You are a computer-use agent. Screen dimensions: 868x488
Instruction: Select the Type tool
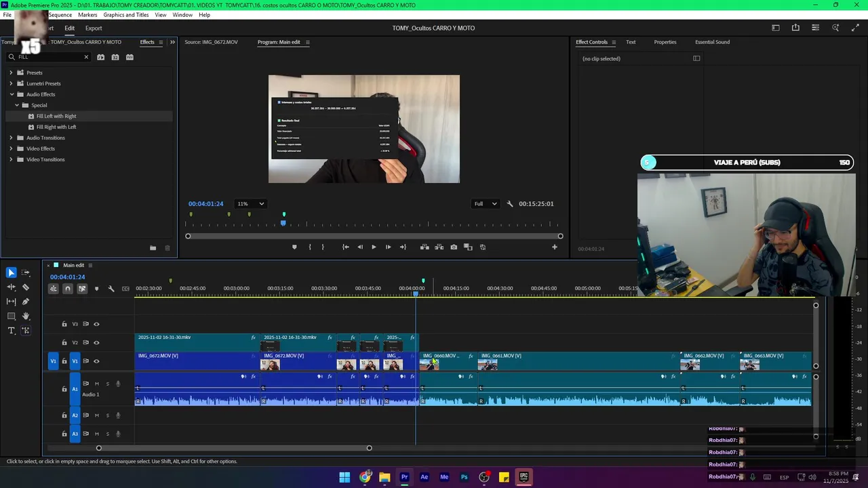[x=12, y=331]
